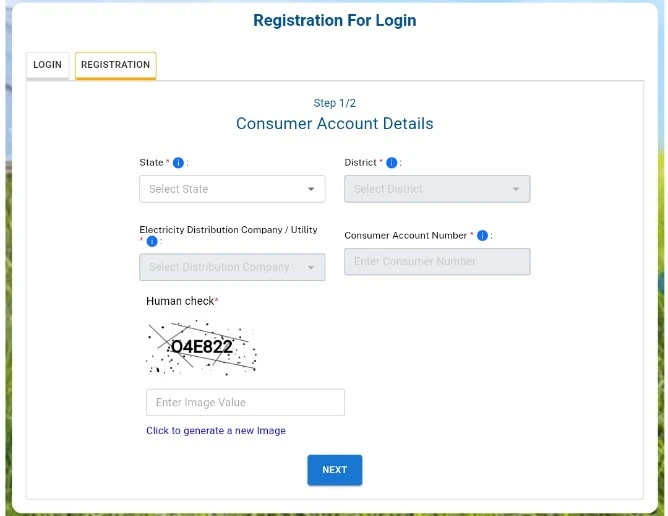This screenshot has height=516, width=668.
Task: Click the Registration For Login heading
Action: [335, 20]
